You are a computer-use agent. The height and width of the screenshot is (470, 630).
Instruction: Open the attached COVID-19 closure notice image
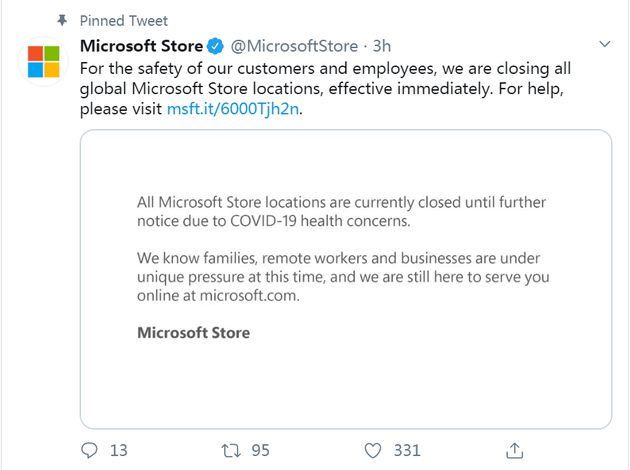tap(346, 279)
